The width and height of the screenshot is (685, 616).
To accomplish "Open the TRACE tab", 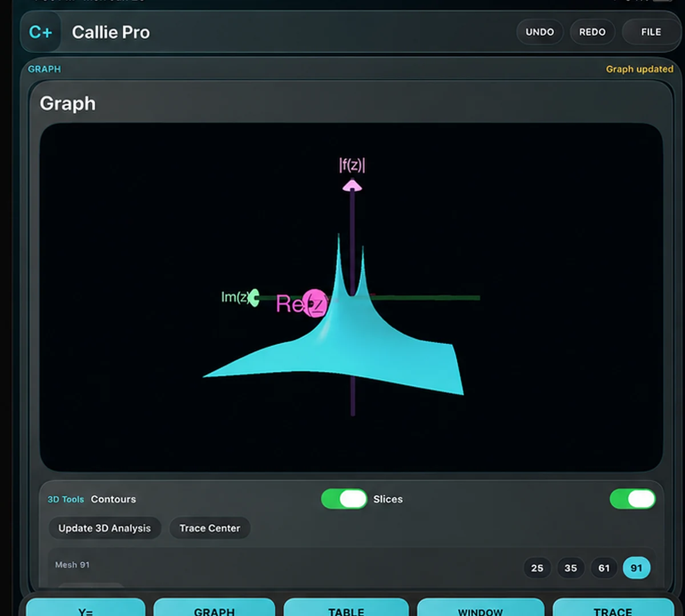I will (x=613, y=609).
